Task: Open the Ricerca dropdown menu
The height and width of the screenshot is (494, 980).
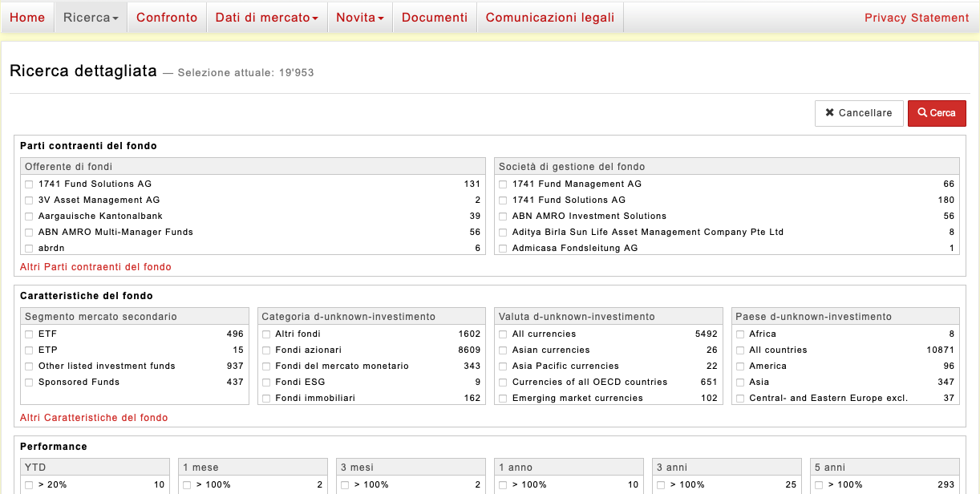Action: pyautogui.click(x=91, y=18)
